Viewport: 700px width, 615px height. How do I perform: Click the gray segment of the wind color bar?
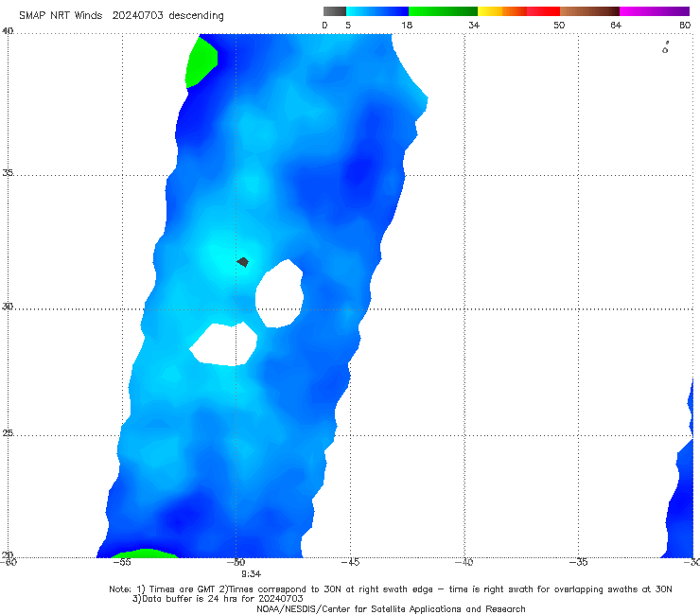(334, 11)
